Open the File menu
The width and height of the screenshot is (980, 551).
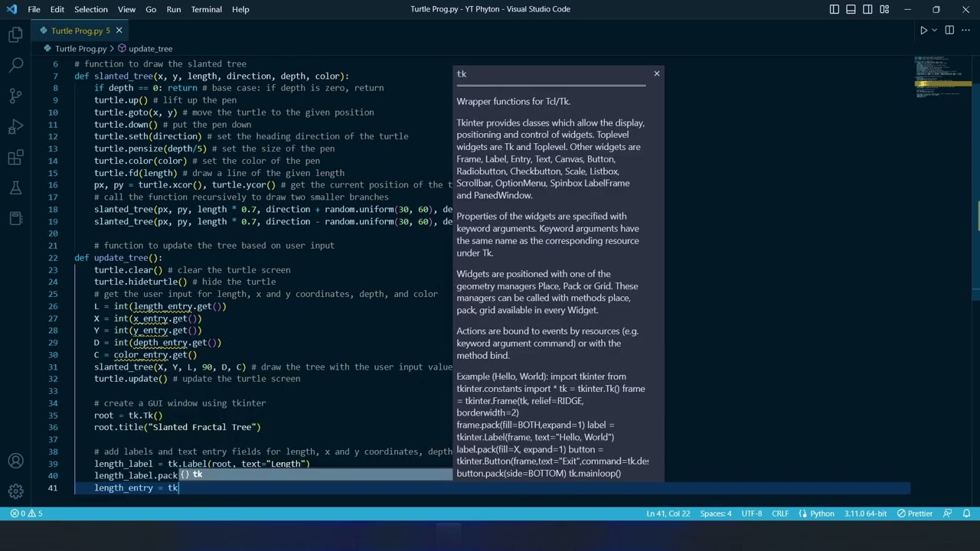point(34,9)
